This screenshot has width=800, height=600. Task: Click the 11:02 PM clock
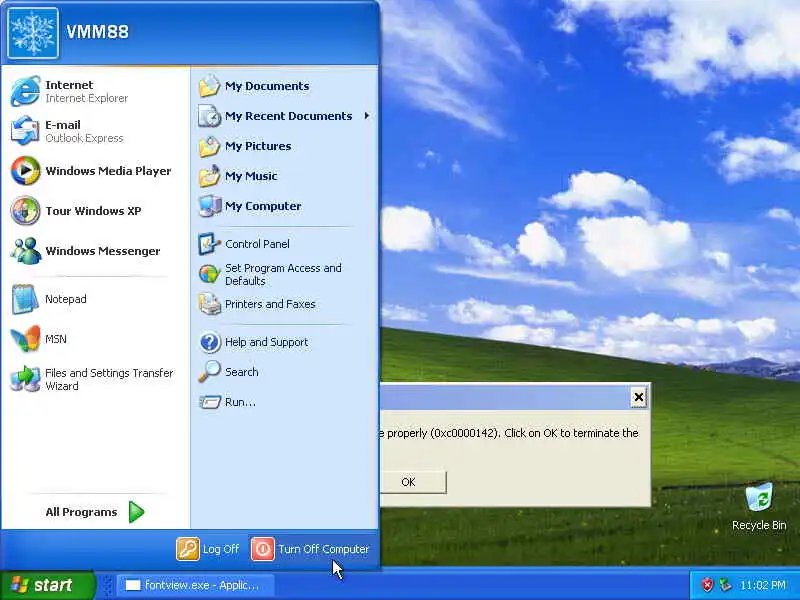click(762, 585)
